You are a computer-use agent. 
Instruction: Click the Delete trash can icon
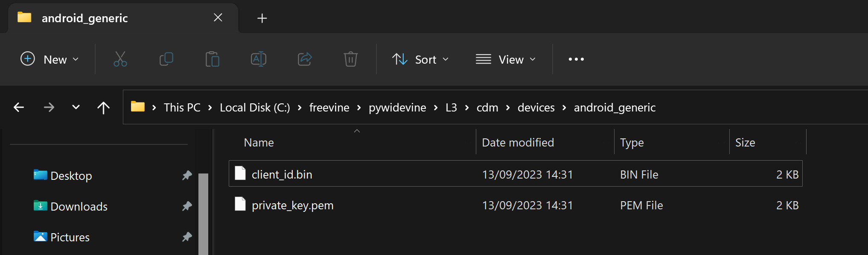(x=350, y=59)
